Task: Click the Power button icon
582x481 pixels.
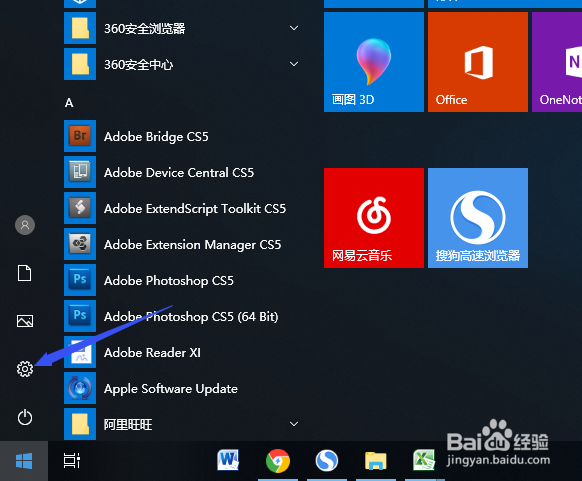Action: [x=25, y=417]
